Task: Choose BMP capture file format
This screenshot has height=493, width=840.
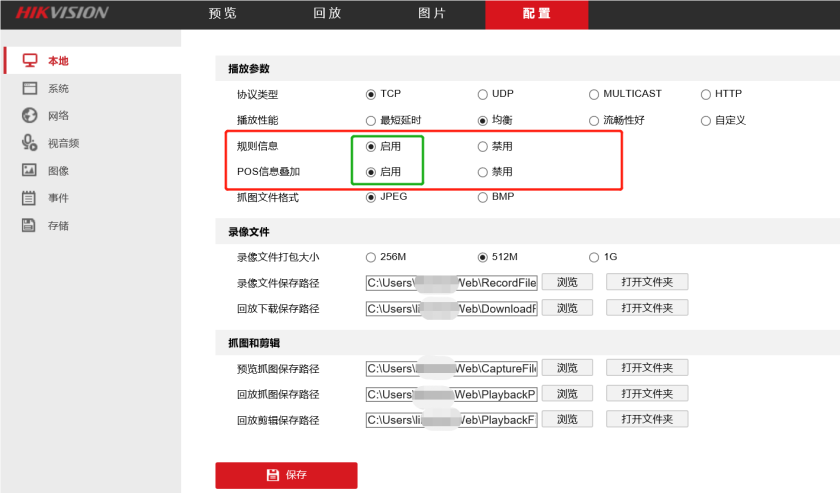Action: [483, 197]
